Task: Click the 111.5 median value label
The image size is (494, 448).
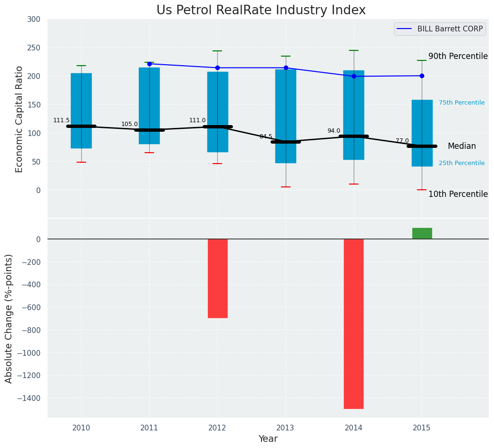Action: (x=61, y=120)
